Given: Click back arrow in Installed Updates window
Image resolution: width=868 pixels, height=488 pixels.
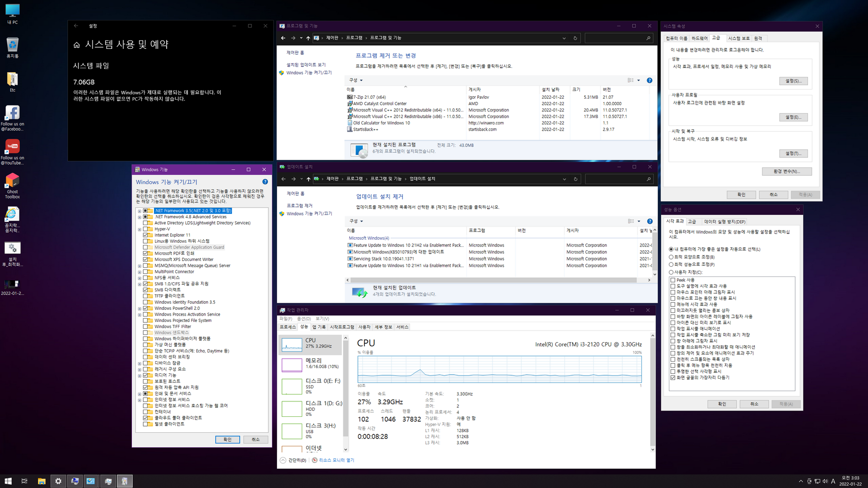Looking at the screenshot, I should coord(283,179).
